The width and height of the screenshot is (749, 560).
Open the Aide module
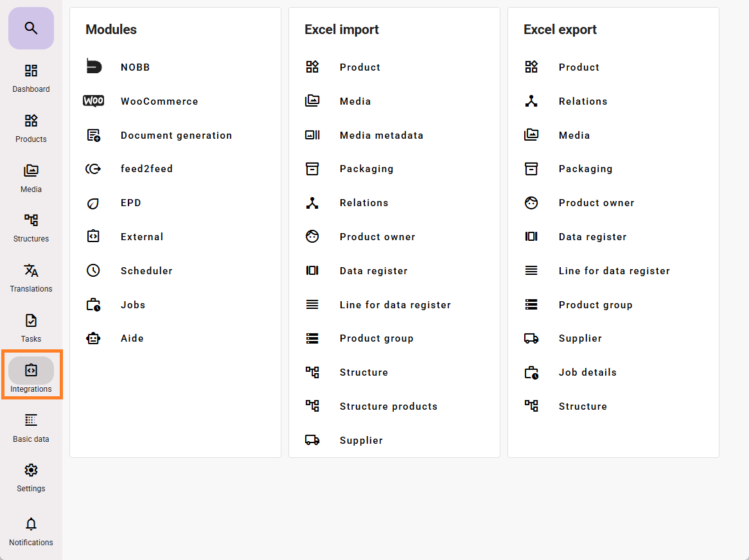132,338
